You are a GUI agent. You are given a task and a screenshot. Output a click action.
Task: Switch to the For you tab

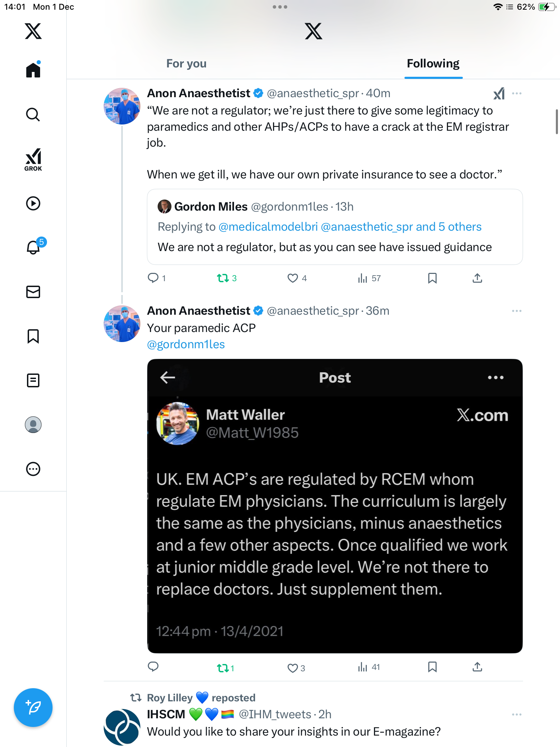click(186, 64)
